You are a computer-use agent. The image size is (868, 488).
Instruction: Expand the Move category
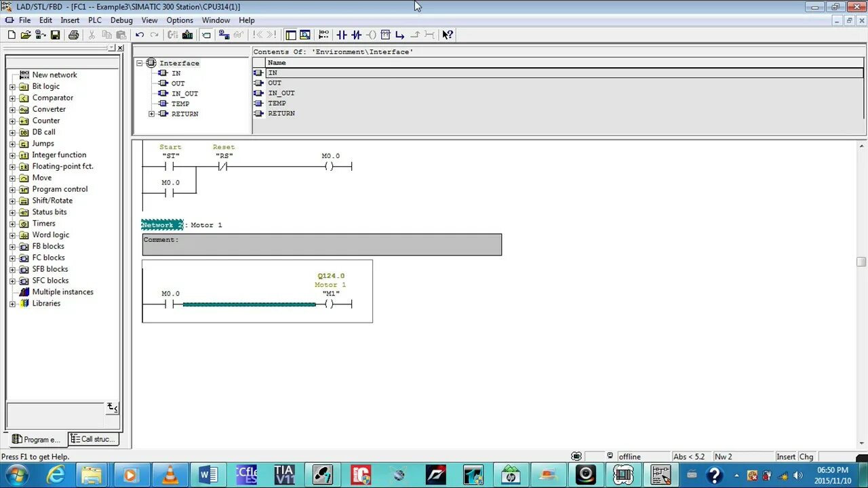12,178
